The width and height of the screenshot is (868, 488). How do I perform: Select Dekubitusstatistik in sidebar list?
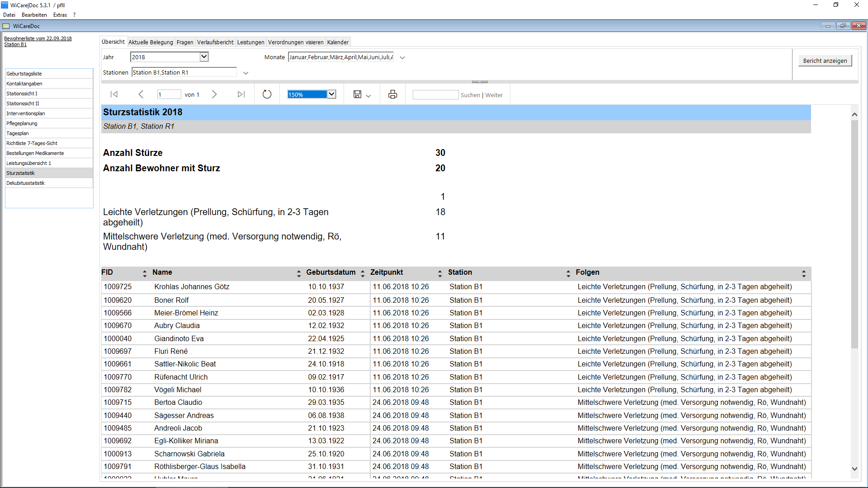(x=49, y=183)
